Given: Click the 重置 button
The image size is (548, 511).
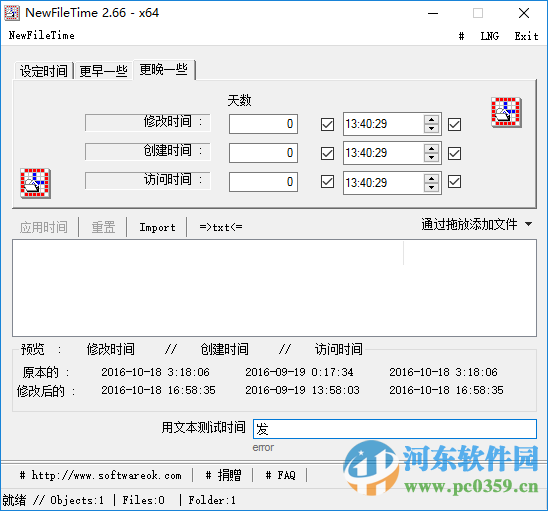Looking at the screenshot, I should (x=103, y=227).
